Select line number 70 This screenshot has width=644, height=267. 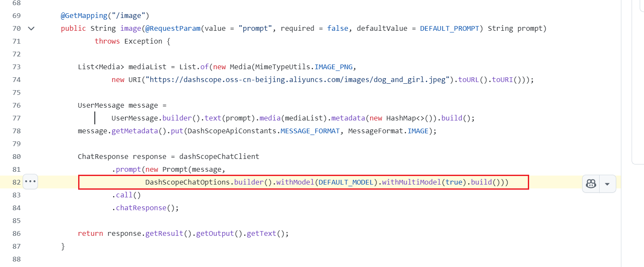(17, 29)
